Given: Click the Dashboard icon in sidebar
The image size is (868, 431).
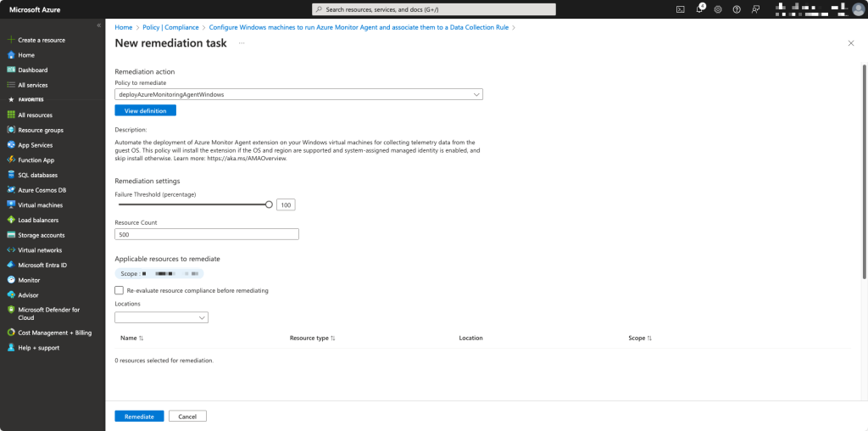Looking at the screenshot, I should [x=10, y=70].
